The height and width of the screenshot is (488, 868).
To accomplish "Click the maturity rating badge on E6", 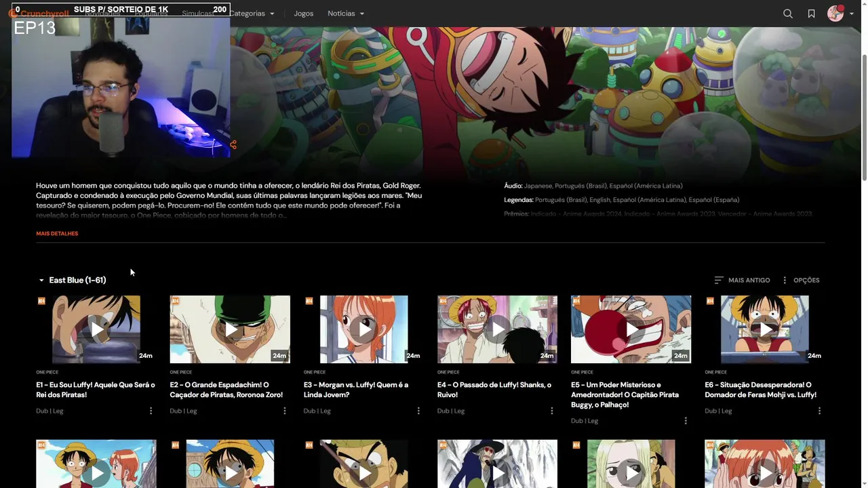I will click(710, 300).
